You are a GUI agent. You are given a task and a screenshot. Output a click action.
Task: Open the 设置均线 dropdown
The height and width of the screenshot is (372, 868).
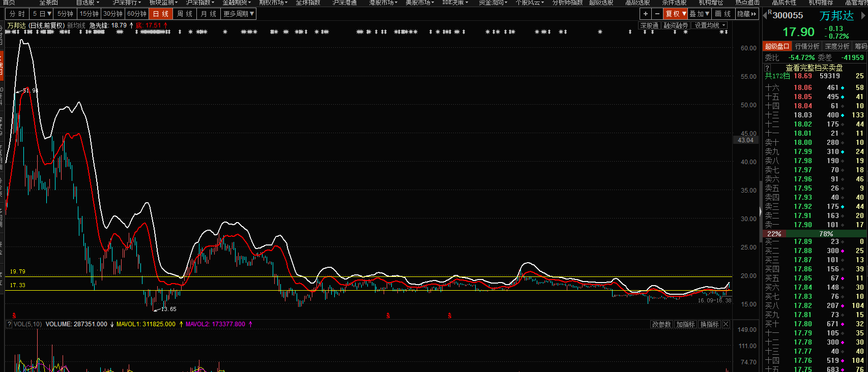[710, 25]
